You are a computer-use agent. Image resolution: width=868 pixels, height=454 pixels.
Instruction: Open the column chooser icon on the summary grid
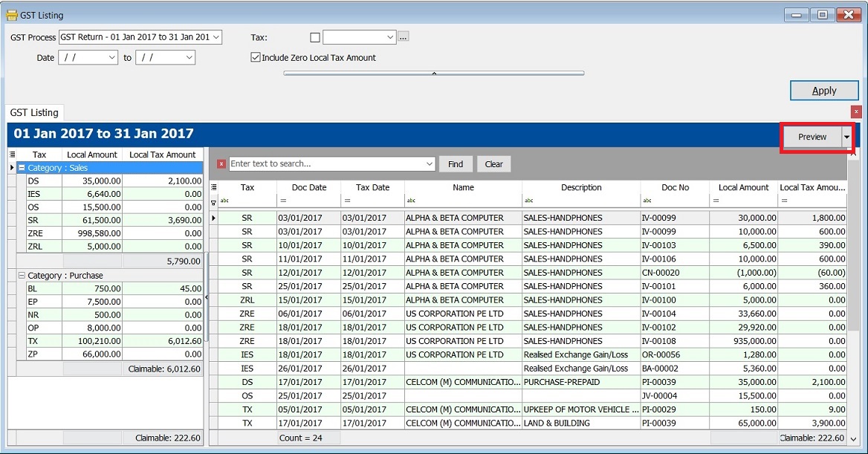(x=12, y=154)
